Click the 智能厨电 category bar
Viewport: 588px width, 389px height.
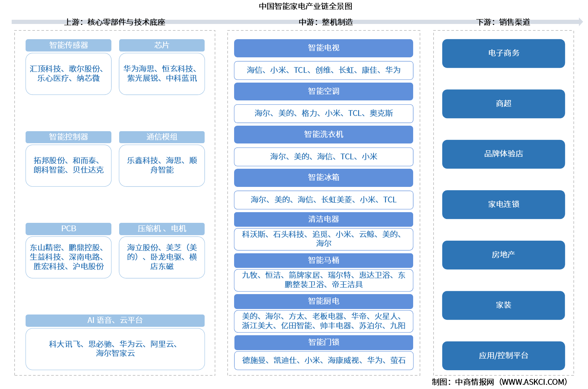pos(323,301)
